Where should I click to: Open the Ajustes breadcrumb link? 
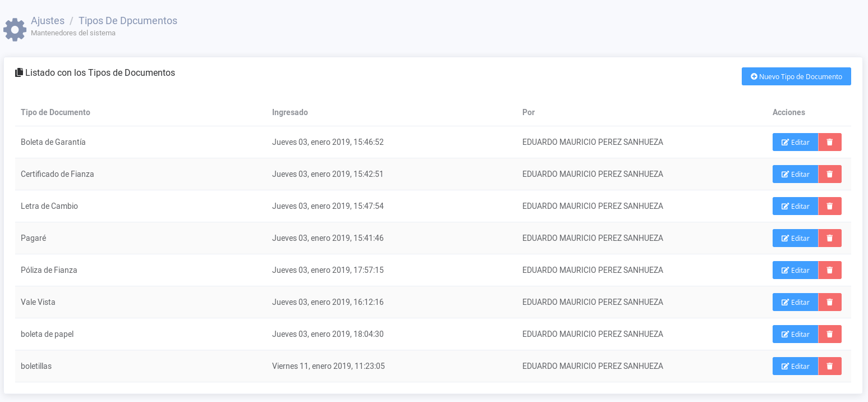(x=48, y=21)
